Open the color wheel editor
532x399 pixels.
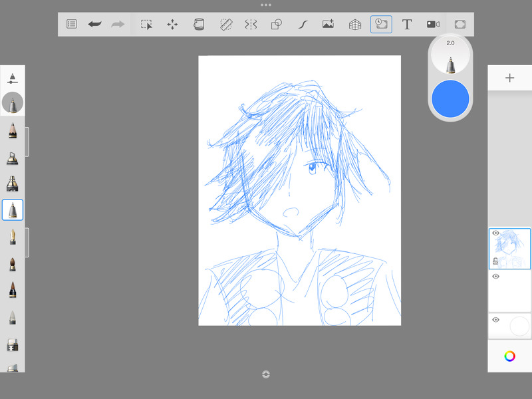[x=509, y=356]
